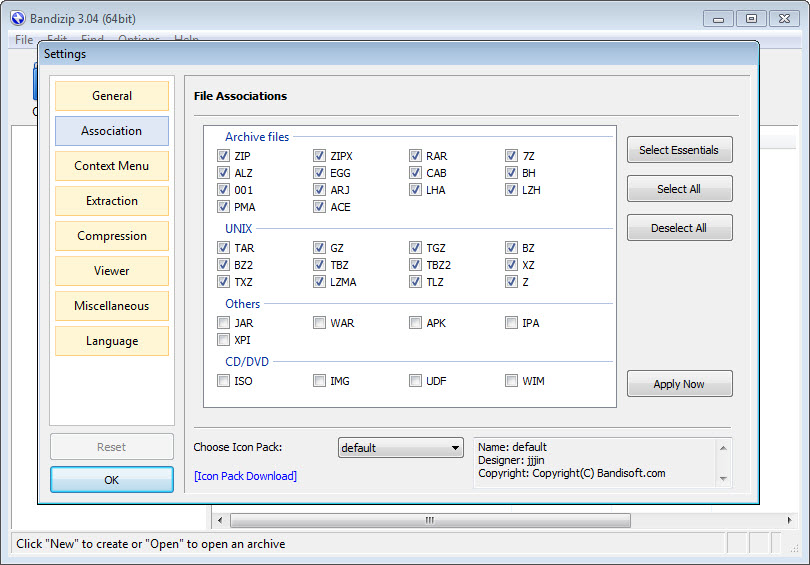Viewport: 810px width, 565px height.
Task: Check the XPI checkbox
Action: [x=223, y=340]
